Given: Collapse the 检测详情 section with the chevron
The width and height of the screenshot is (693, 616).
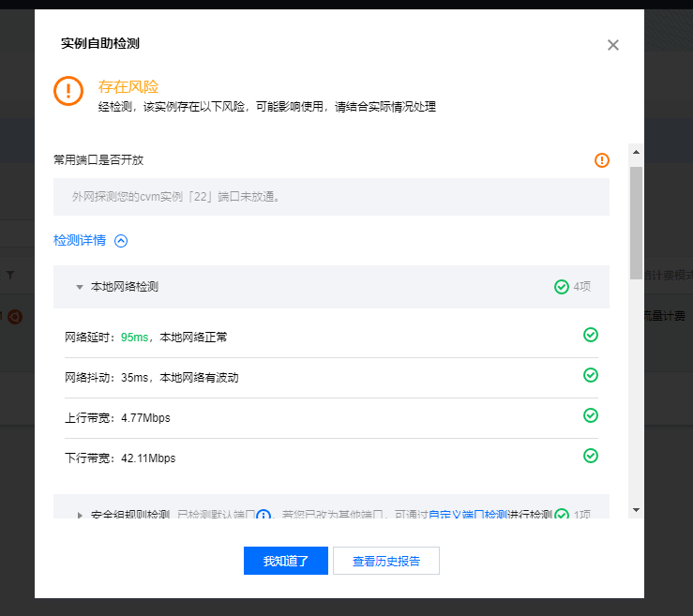Looking at the screenshot, I should click(x=120, y=241).
